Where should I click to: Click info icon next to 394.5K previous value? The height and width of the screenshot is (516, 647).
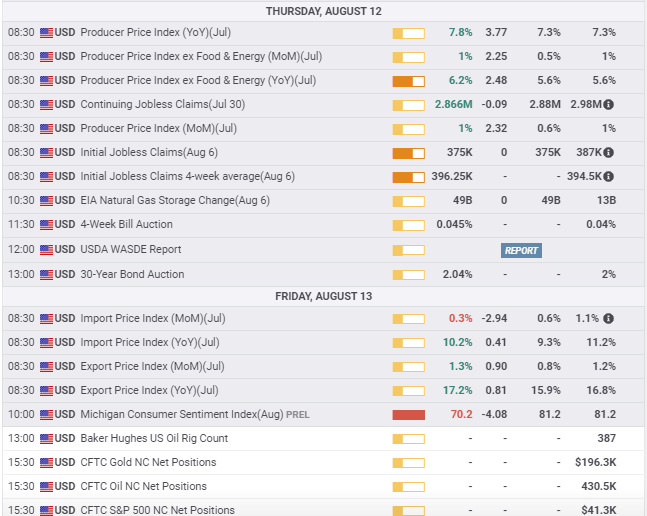coord(608,177)
